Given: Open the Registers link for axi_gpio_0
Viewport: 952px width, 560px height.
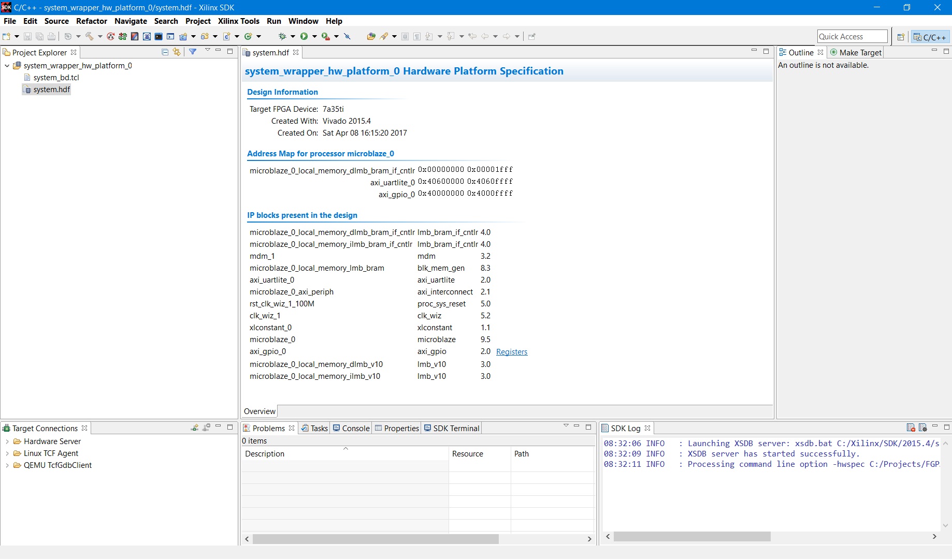Looking at the screenshot, I should pyautogui.click(x=511, y=352).
